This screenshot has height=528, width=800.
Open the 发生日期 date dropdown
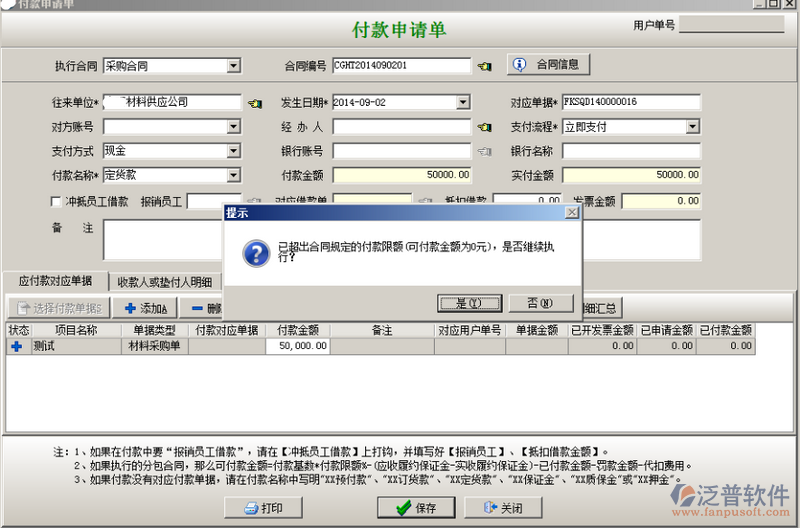point(463,103)
